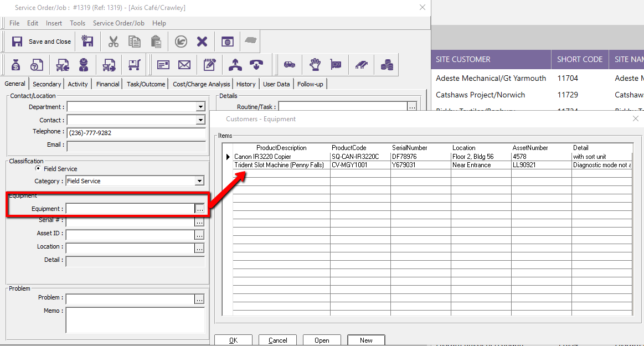The image size is (644, 346).
Task: Click the incoming phone call icon
Action: (x=256, y=65)
